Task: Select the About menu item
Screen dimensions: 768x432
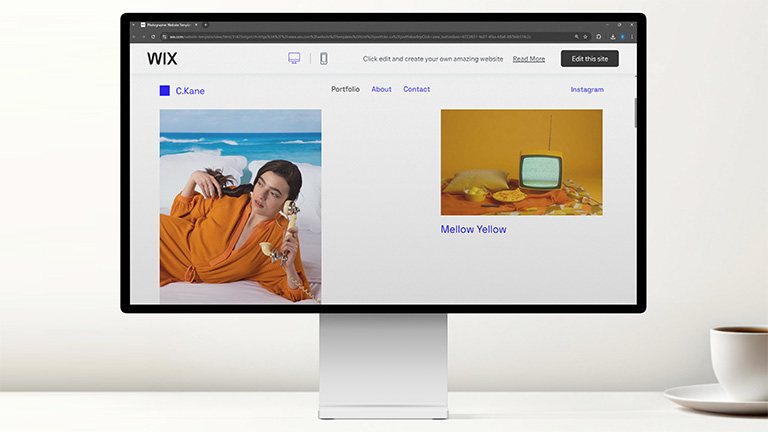Action: [x=381, y=89]
